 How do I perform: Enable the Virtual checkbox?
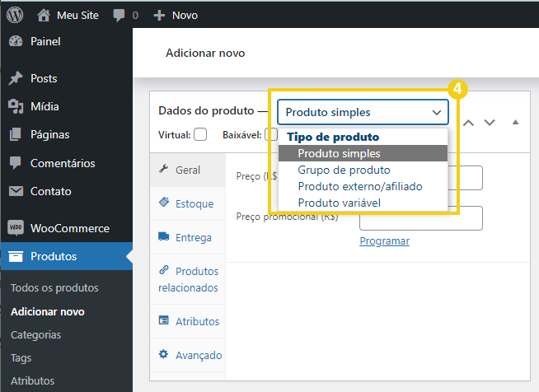point(200,134)
